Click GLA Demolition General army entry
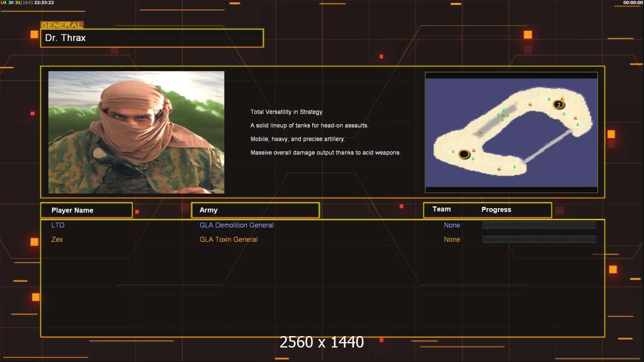The height and width of the screenshot is (362, 644). click(x=236, y=225)
